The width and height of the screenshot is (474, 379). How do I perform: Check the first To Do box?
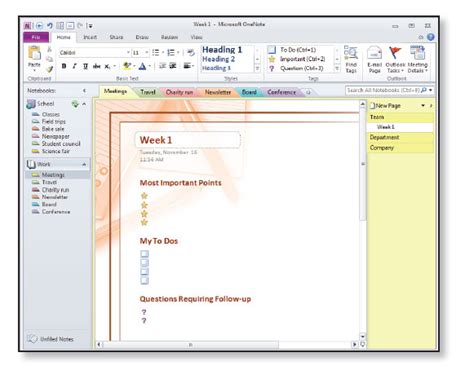click(144, 254)
